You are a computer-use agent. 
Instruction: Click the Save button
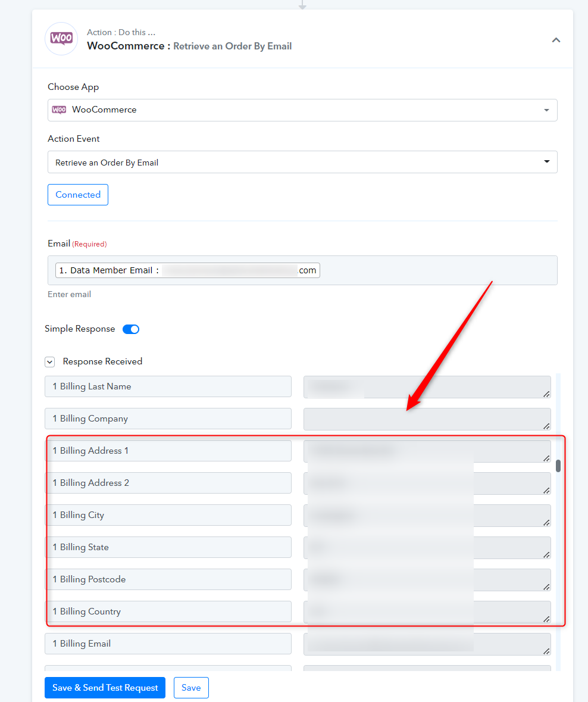coord(191,688)
